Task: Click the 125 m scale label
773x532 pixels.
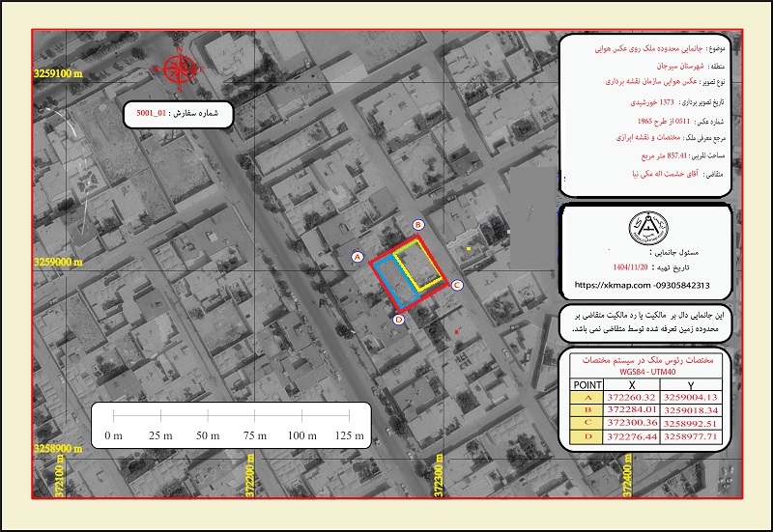Action: click(350, 436)
